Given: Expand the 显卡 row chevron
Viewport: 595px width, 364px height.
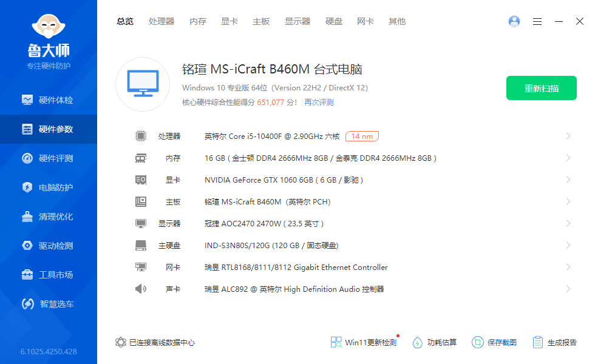Looking at the screenshot, I should (568, 180).
